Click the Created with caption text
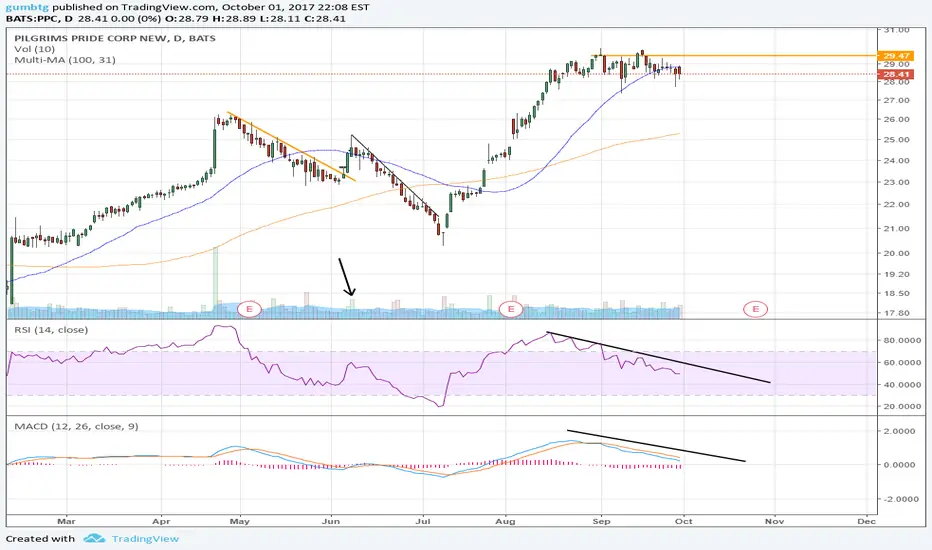The width and height of the screenshot is (932, 550). [40, 539]
